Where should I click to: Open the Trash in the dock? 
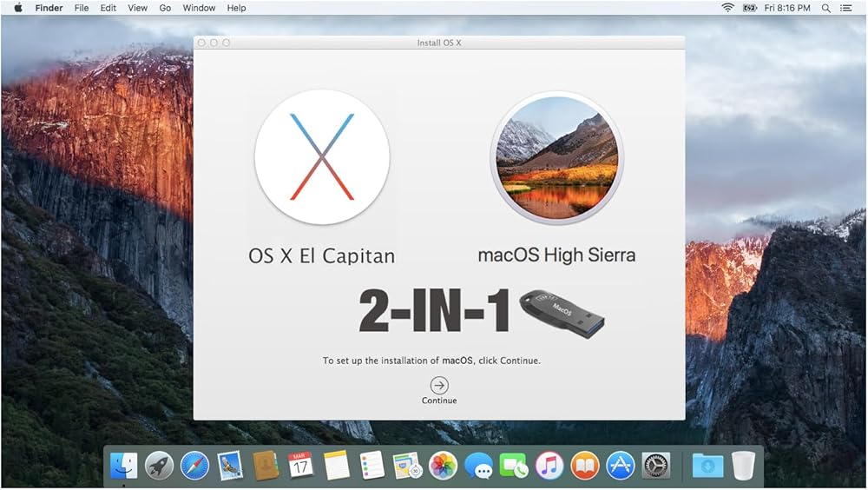743,466
